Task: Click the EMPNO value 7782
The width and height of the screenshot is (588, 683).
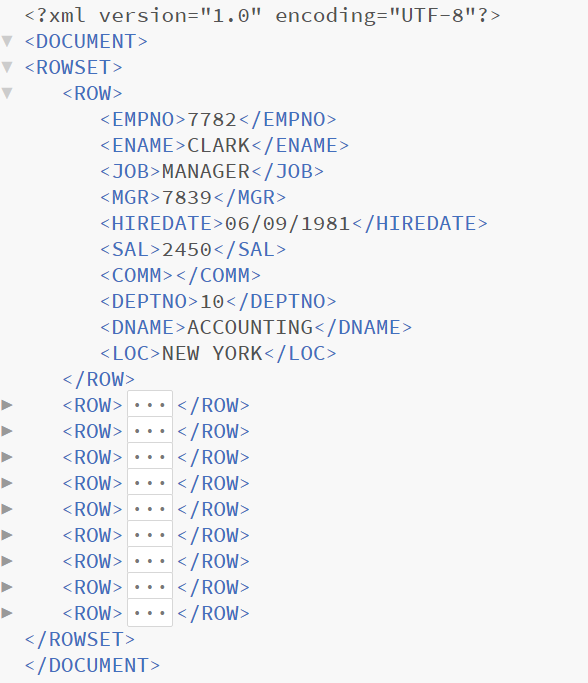Action: (212, 119)
